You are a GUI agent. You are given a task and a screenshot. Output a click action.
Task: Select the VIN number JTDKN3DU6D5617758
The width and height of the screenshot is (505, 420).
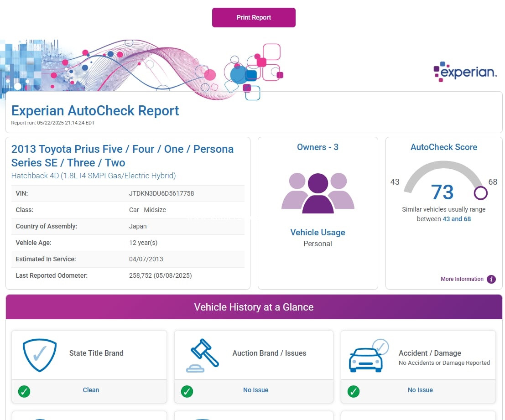161,193
